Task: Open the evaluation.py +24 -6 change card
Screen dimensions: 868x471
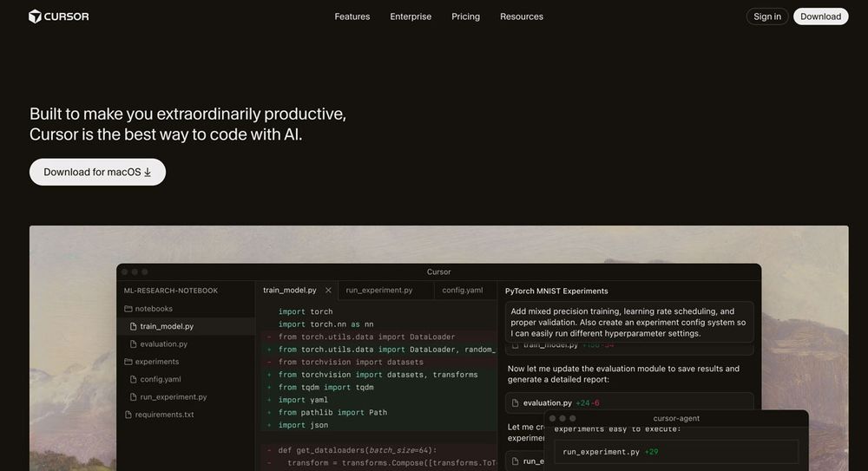Action: 629,403
